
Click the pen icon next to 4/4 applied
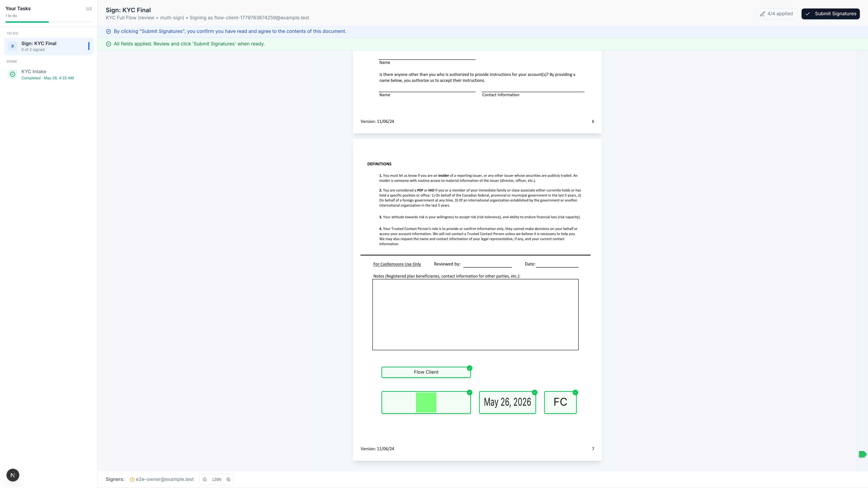tap(763, 14)
